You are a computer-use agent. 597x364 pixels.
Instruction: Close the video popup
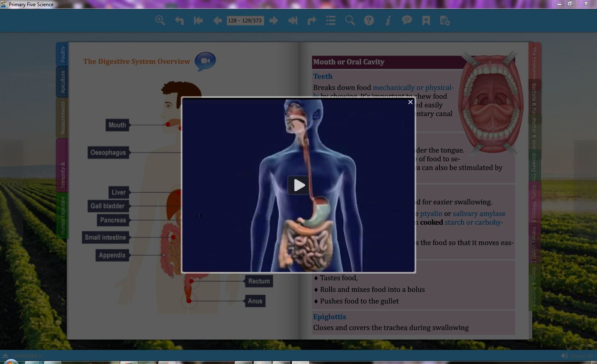click(x=410, y=102)
